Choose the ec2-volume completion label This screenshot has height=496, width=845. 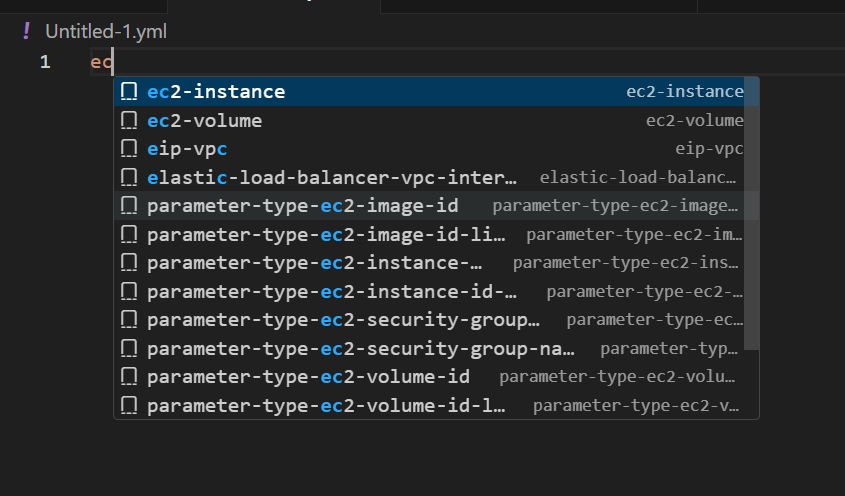(205, 121)
